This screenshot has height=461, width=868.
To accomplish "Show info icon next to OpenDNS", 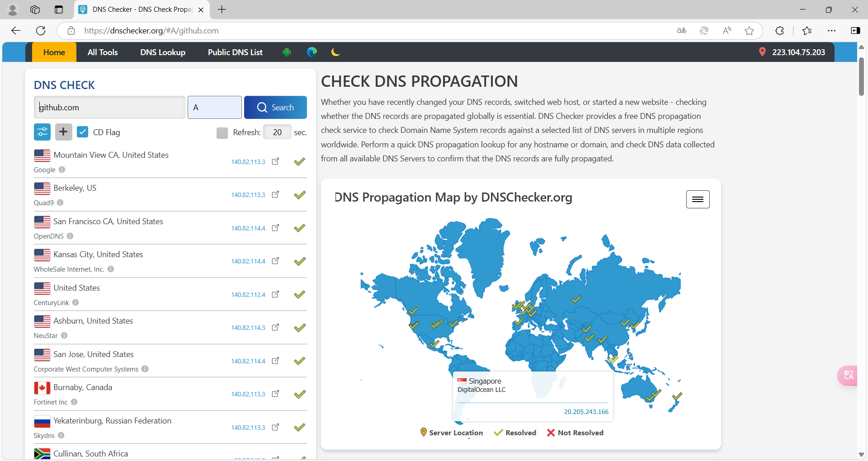I will click(x=70, y=236).
